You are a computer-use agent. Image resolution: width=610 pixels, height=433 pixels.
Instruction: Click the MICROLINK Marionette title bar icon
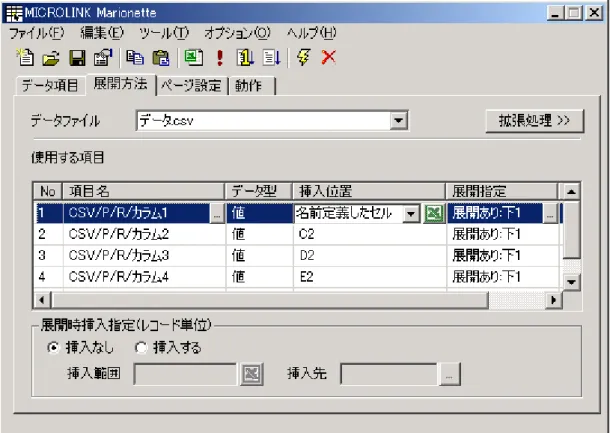14,13
